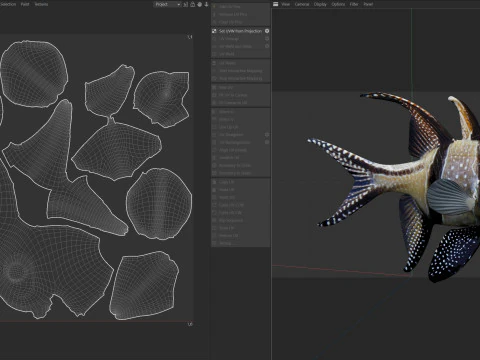The height and width of the screenshot is (360, 480).
Task: Choose Boundary to Circle command
Action: [x=240, y=165]
